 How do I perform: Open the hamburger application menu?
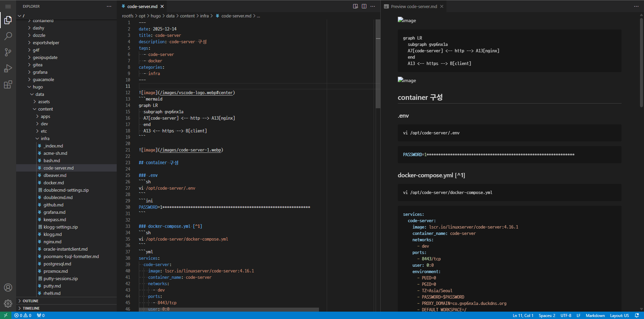tap(8, 6)
